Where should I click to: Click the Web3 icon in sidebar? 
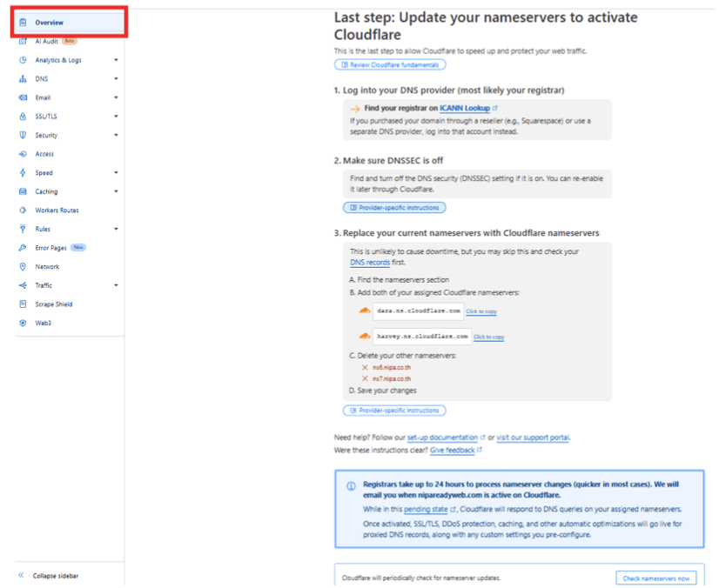point(23,323)
